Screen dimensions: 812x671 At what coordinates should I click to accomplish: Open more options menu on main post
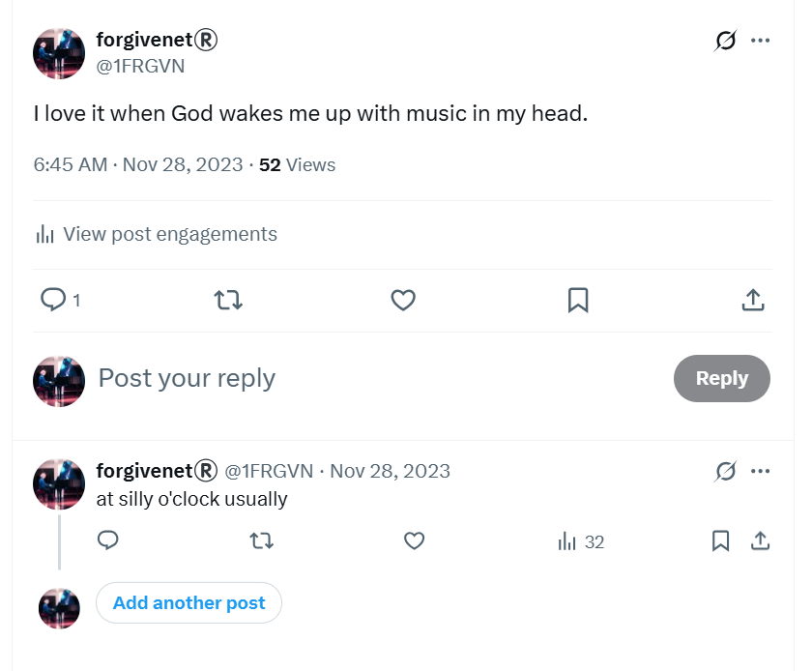click(x=760, y=41)
